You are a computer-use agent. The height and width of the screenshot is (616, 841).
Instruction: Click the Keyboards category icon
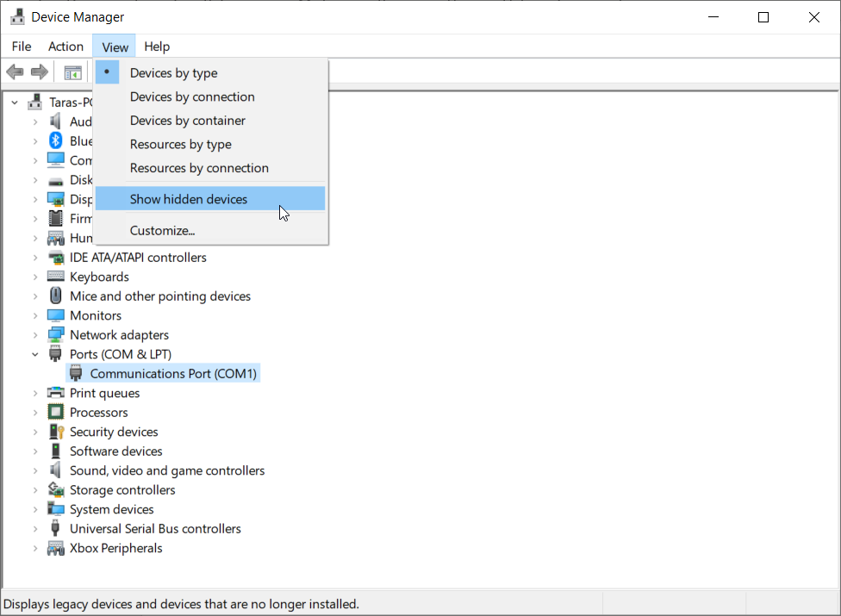tap(56, 277)
